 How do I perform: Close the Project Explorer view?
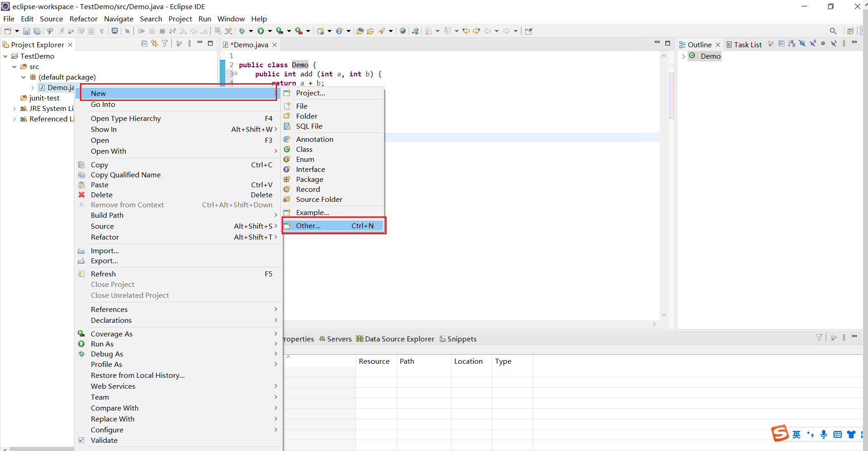point(70,45)
